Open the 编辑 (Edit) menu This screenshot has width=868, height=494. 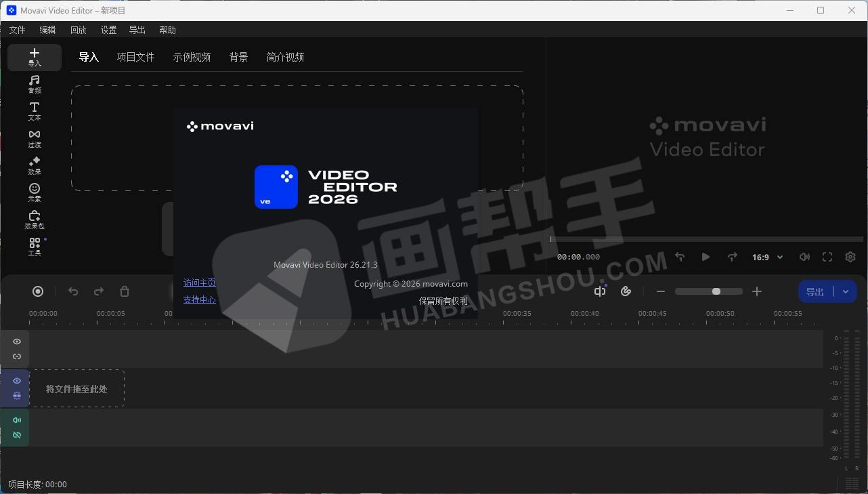coord(47,30)
